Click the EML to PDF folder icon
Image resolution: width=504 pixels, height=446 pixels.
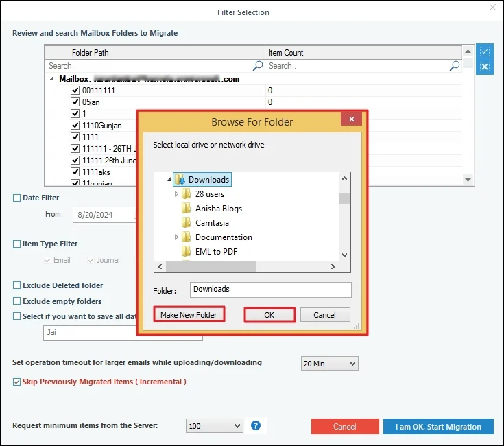click(186, 251)
